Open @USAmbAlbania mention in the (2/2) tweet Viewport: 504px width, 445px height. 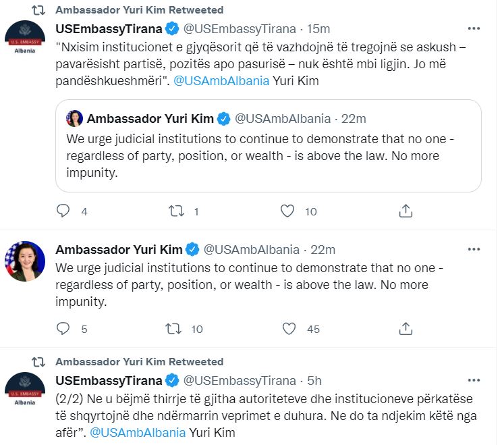(x=138, y=432)
